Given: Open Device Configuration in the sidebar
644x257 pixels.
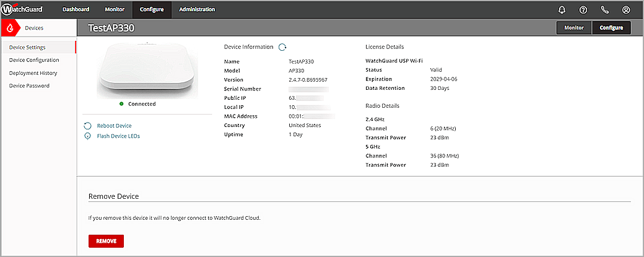Looking at the screenshot, I should 34,60.
